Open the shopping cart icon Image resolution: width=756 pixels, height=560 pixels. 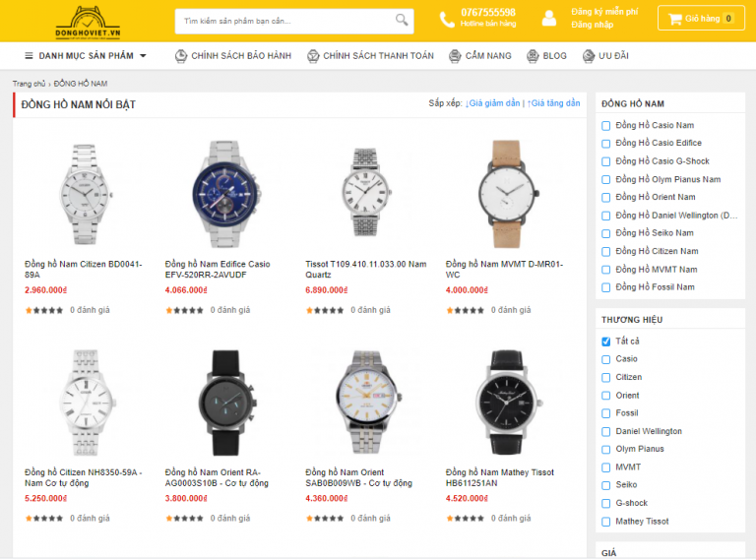tap(674, 19)
